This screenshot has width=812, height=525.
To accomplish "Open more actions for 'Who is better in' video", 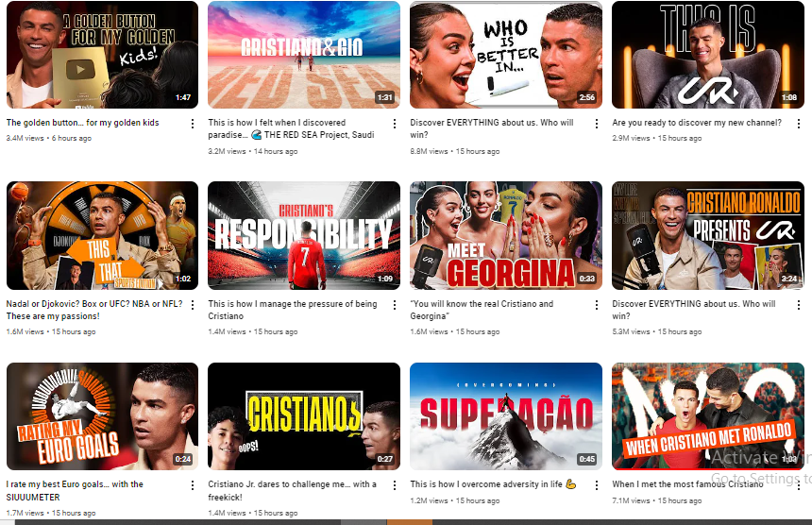I will point(597,124).
